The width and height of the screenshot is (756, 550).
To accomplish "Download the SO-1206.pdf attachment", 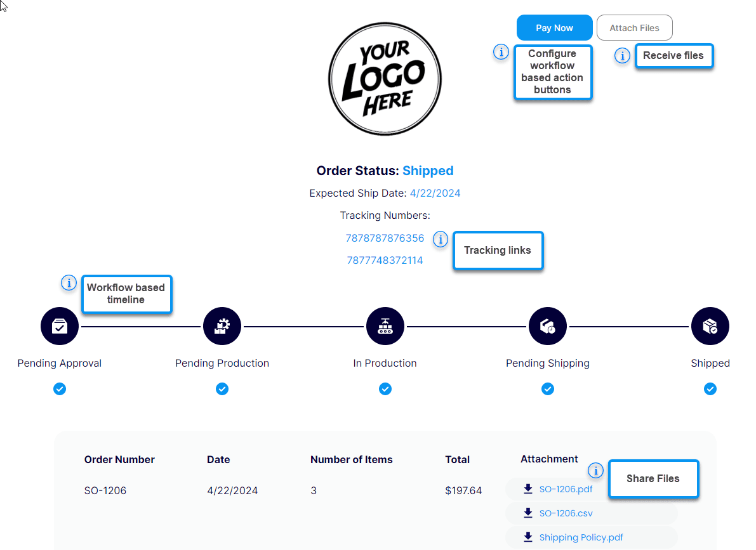I will pos(566,489).
